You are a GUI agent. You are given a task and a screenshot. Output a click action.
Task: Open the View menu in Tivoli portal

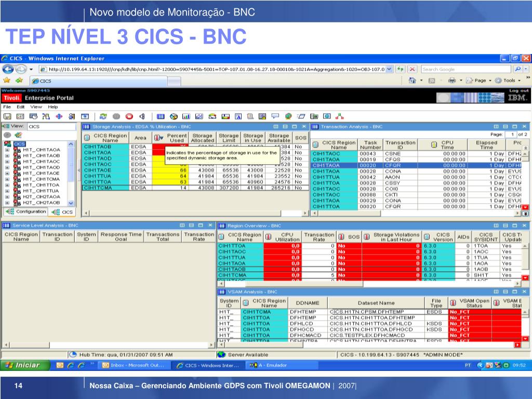tap(36, 107)
